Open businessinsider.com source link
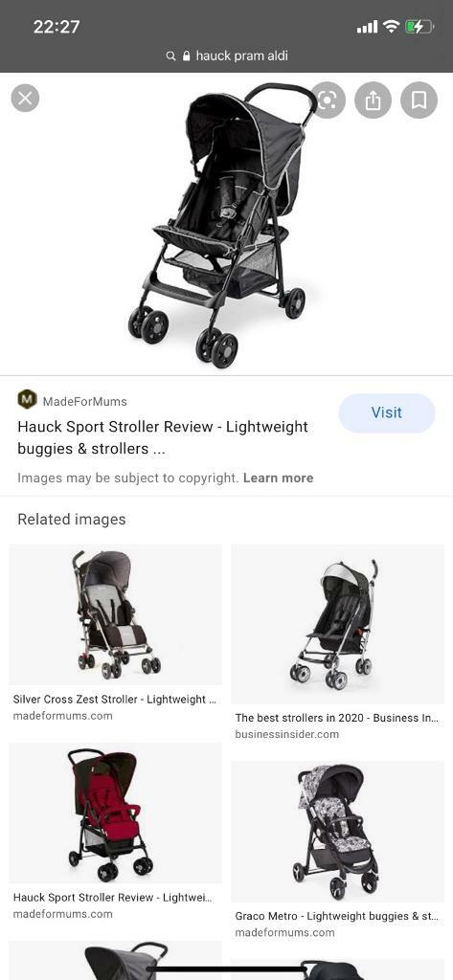 (287, 734)
